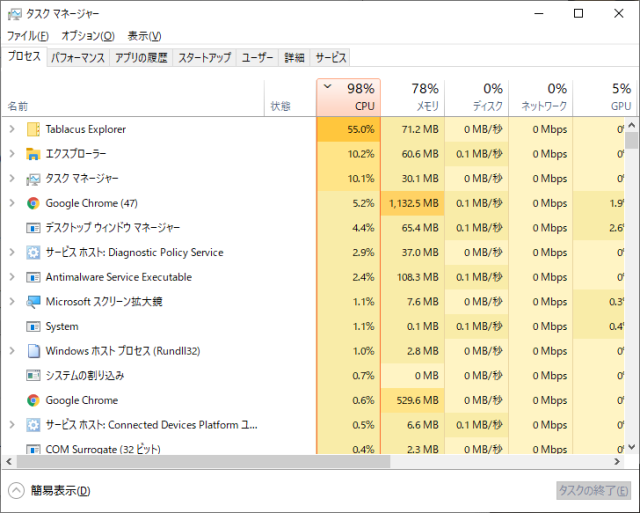Click the horizontal scrollbar right arrow
This screenshot has height=513, width=640.
(x=618, y=462)
